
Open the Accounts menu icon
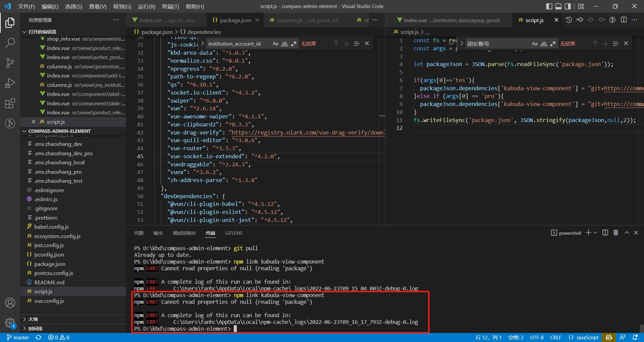coord(10,303)
